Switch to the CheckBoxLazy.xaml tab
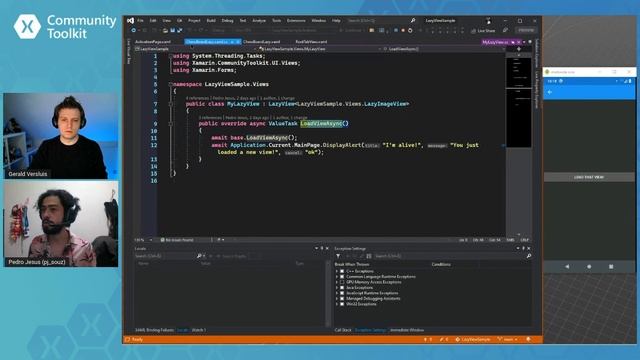640x360 pixels. click(x=262, y=42)
